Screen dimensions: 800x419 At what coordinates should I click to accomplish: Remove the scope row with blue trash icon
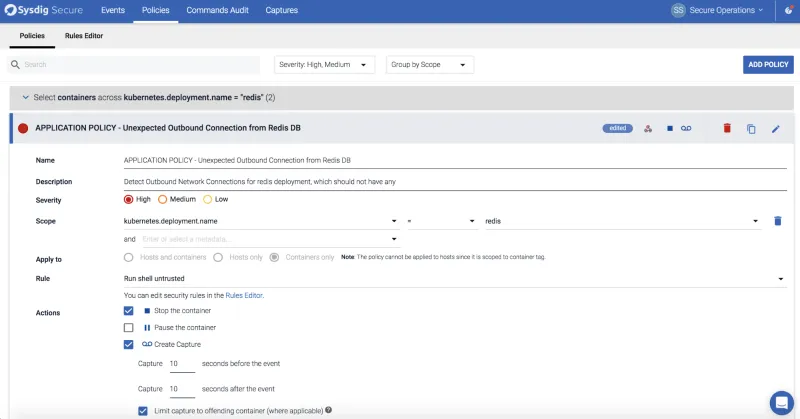coord(778,221)
